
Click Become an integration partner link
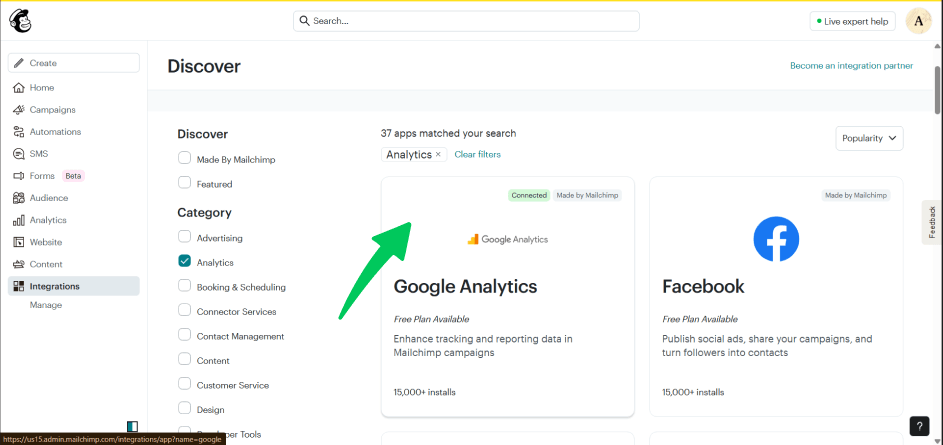(852, 66)
